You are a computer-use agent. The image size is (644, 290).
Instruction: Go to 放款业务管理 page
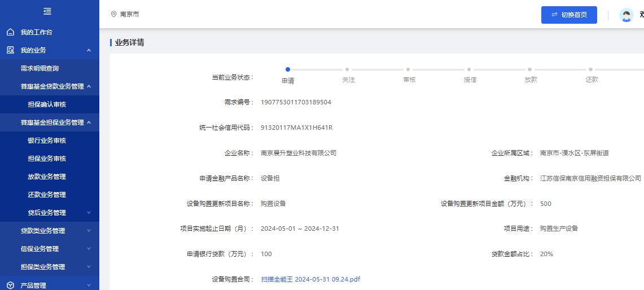click(x=47, y=177)
